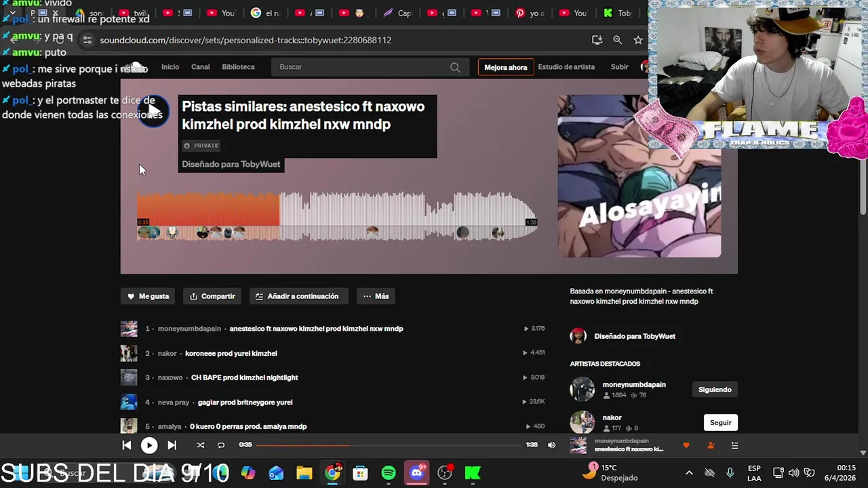Click the address bar URL
The image size is (868, 488).
245,40
